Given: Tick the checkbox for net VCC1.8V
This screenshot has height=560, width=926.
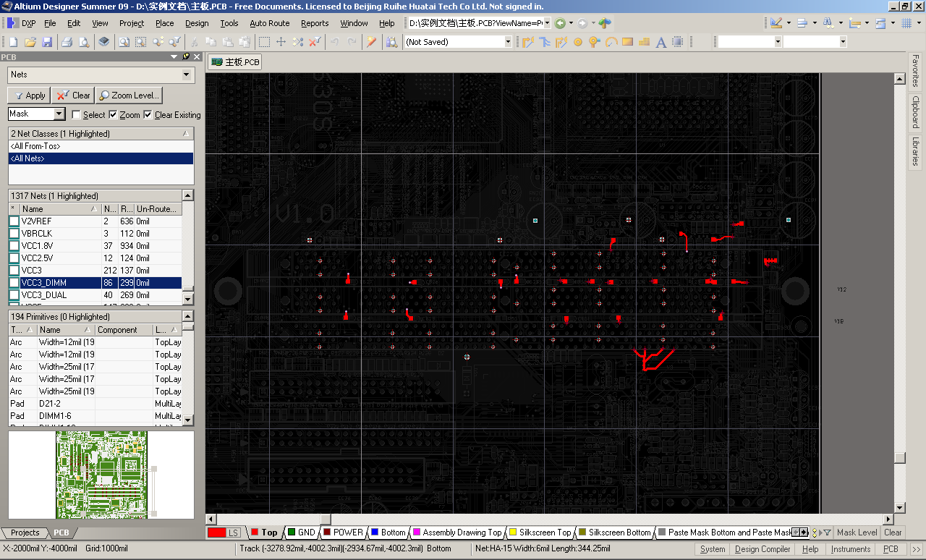Looking at the screenshot, I should (14, 246).
